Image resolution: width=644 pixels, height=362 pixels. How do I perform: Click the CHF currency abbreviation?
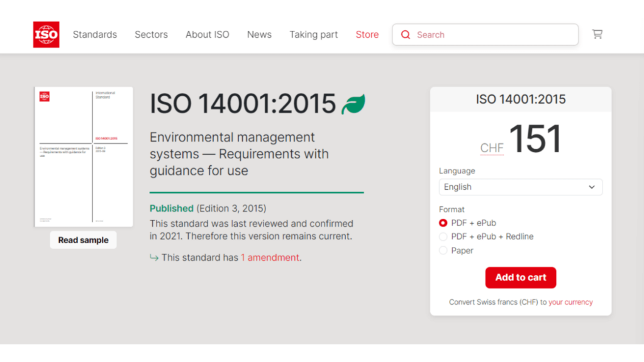pos(492,148)
